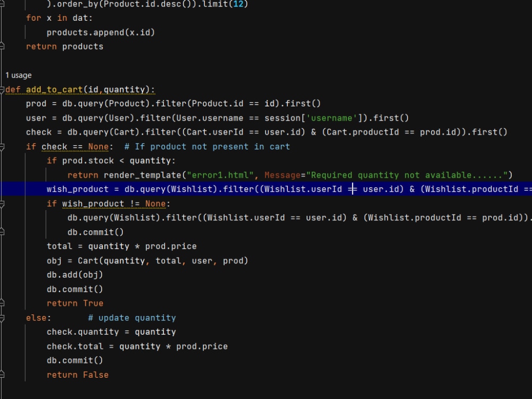
Task: Click the word "session" in the user query
Action: (282, 118)
